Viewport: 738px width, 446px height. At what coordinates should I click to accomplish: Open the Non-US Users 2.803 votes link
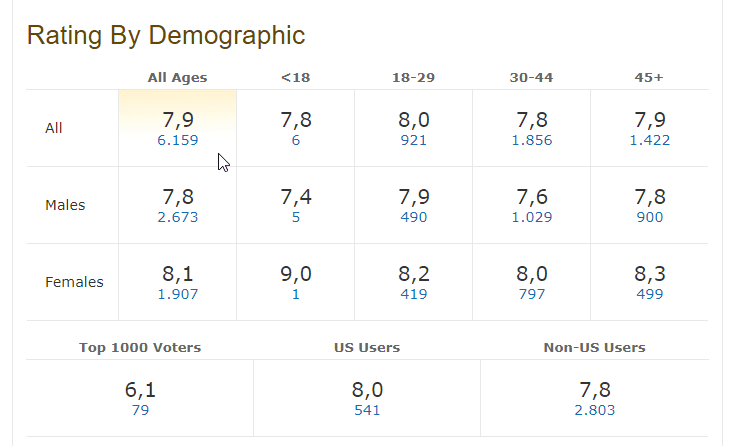tap(594, 410)
